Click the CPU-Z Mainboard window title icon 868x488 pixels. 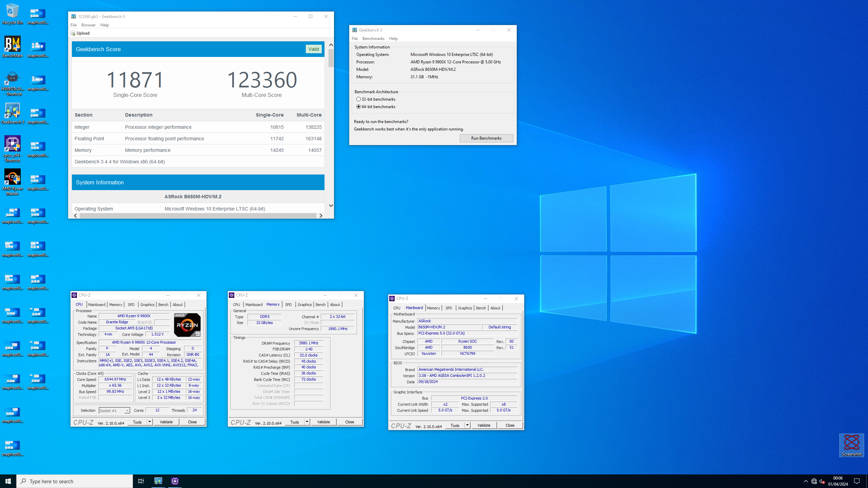coord(392,299)
